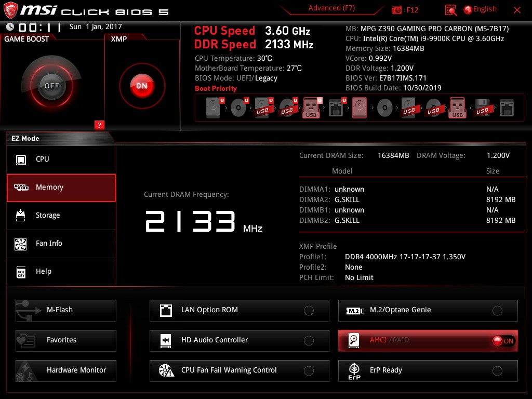Click the DIMMB1 unknown row
This screenshot has width=532, height=399.
pyautogui.click(x=407, y=210)
